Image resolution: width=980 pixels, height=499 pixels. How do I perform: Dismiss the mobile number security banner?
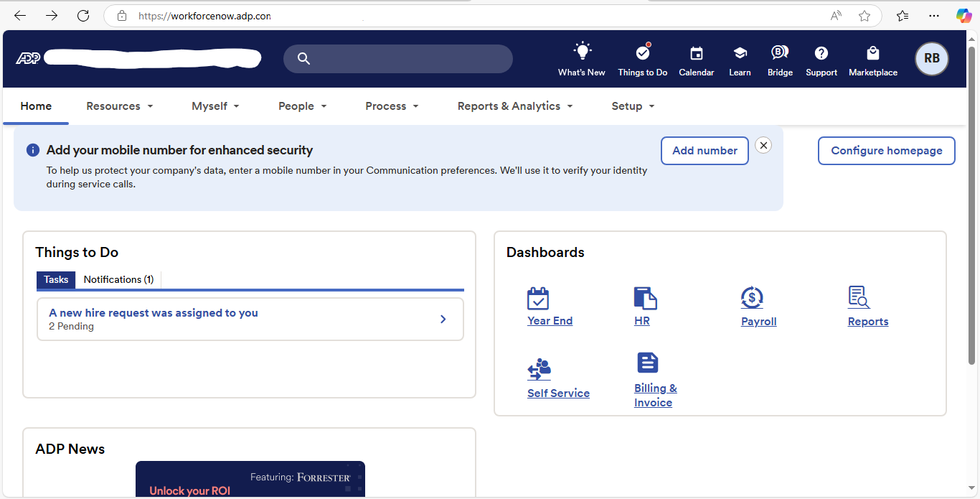pos(763,145)
